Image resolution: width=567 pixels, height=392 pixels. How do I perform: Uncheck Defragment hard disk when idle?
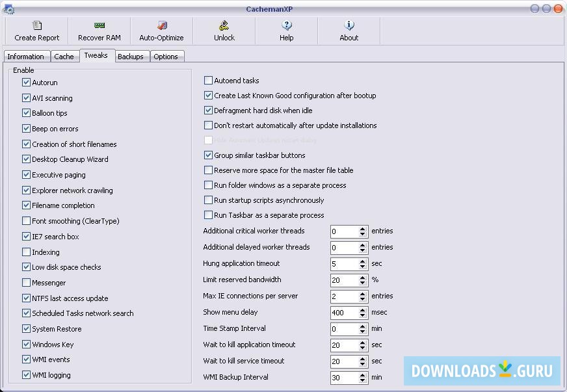[x=208, y=111]
